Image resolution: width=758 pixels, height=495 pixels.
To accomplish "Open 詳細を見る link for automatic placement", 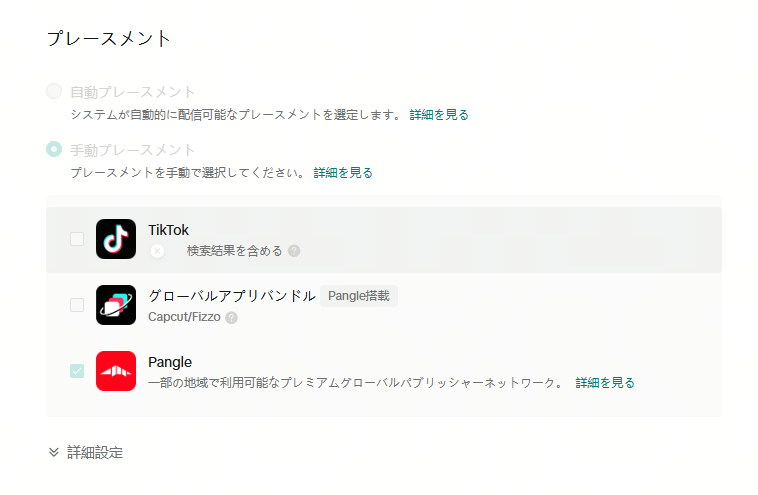I will pos(439,115).
